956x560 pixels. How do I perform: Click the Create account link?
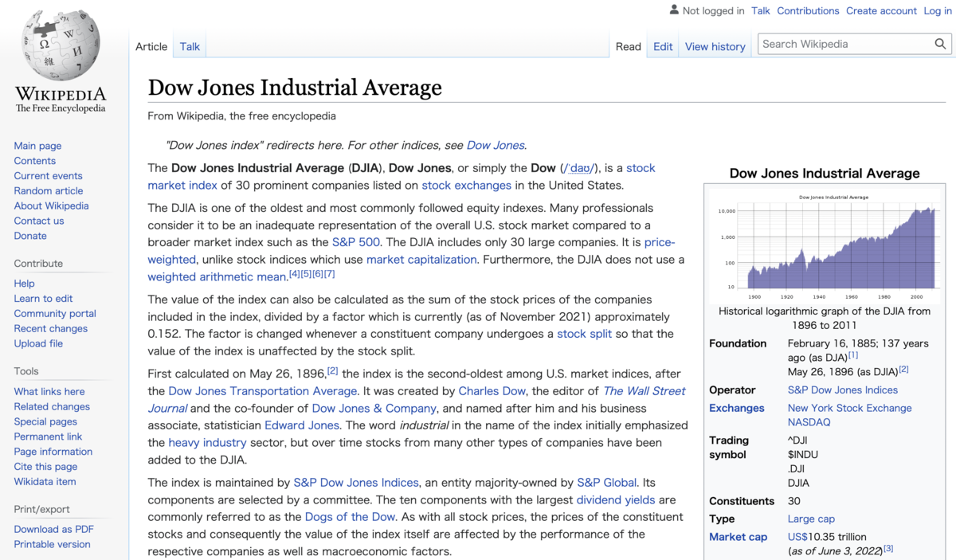click(x=881, y=10)
